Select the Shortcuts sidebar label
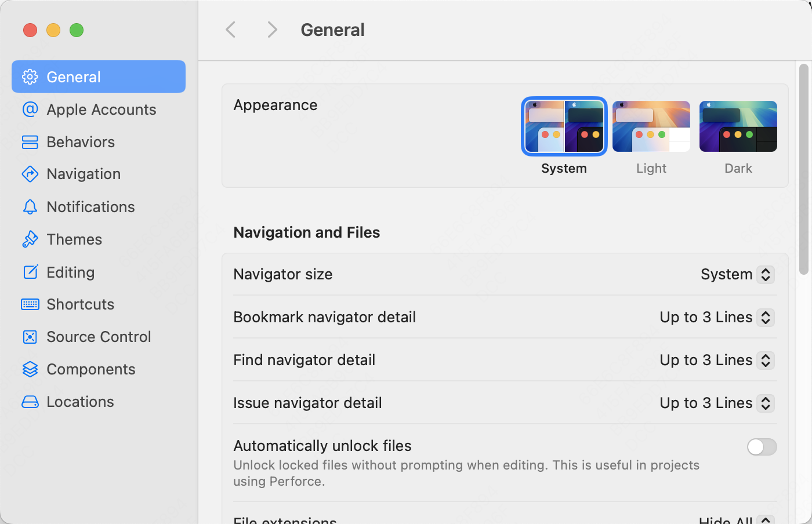Screen dimensions: 812x524 (x=80, y=304)
